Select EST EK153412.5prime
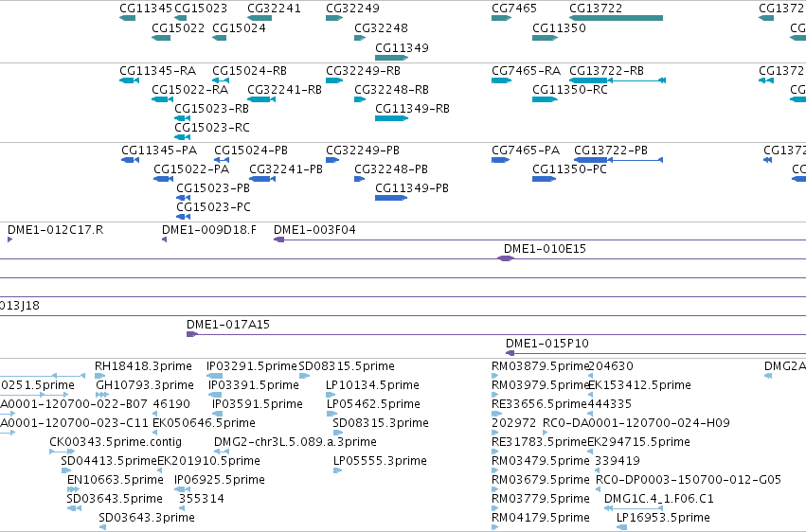The image size is (806, 532). tap(639, 385)
